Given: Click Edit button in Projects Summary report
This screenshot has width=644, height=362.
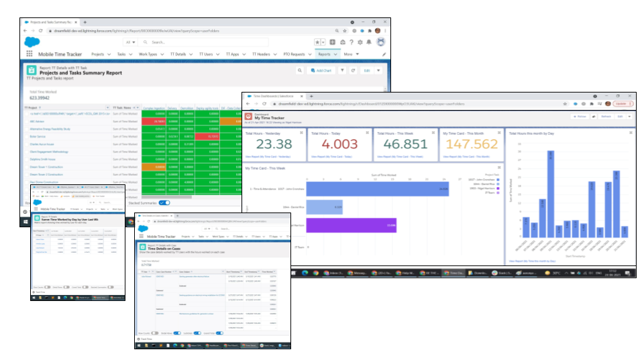Looking at the screenshot, I should [x=367, y=70].
